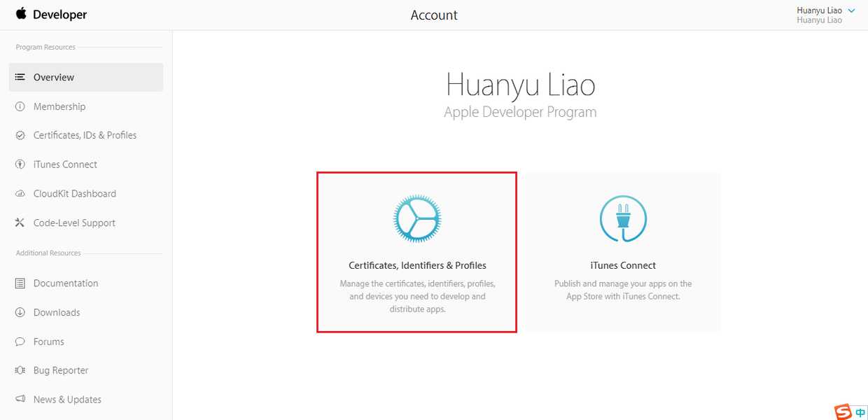Viewport: 868px width, 420px height.
Task: Open Certificates, Identifiers & Profiles card title
Action: 417,265
